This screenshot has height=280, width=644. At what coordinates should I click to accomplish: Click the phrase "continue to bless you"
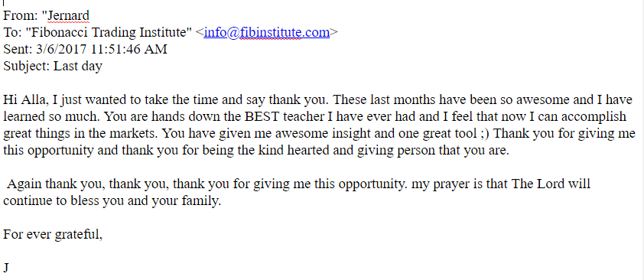pyautogui.click(x=63, y=201)
